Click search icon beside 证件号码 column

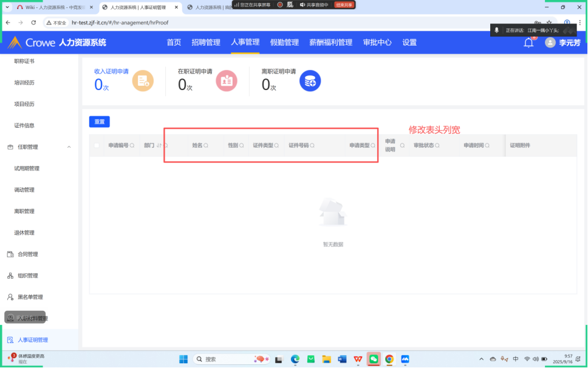coord(312,145)
